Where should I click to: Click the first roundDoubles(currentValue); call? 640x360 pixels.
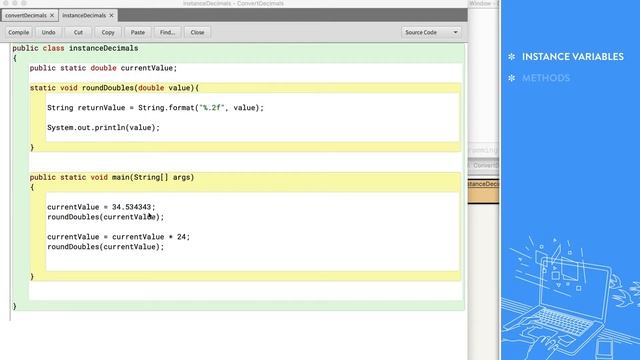105,217
